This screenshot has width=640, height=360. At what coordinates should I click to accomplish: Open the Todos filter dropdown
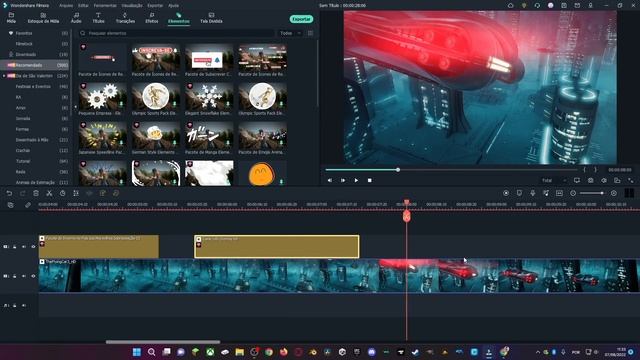[290, 33]
